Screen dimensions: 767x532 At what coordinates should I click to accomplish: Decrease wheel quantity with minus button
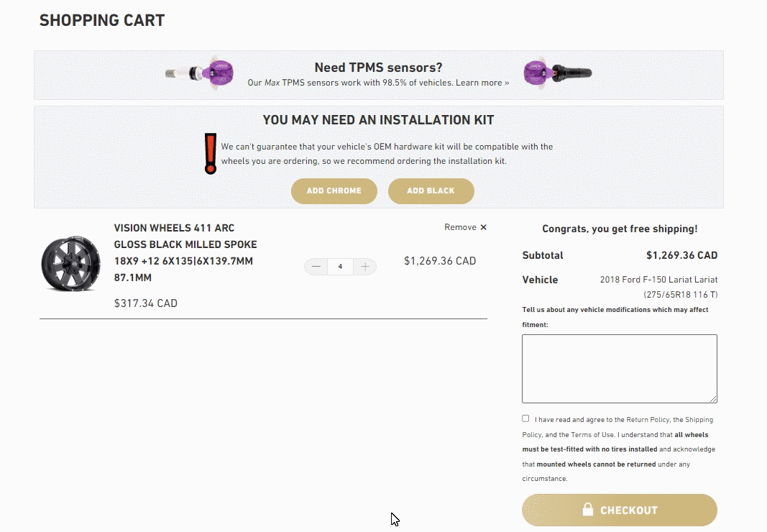coord(316,267)
